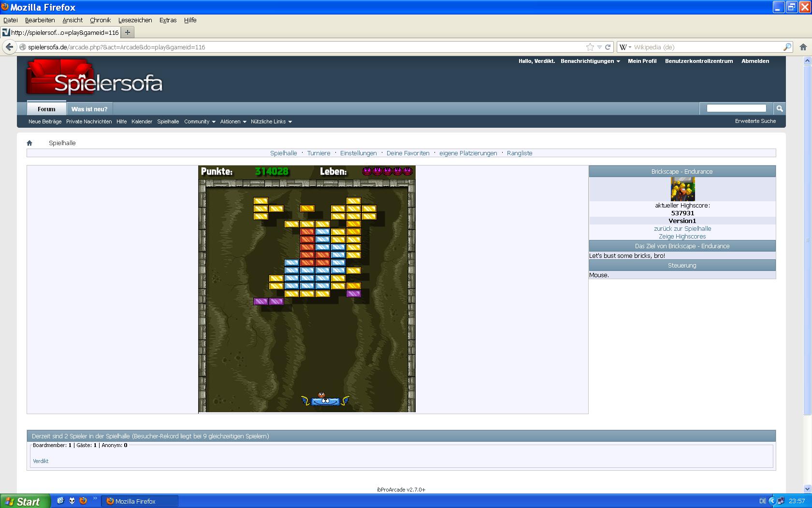Click the Abmelden link
This screenshot has width=812, height=508.
coord(755,61)
